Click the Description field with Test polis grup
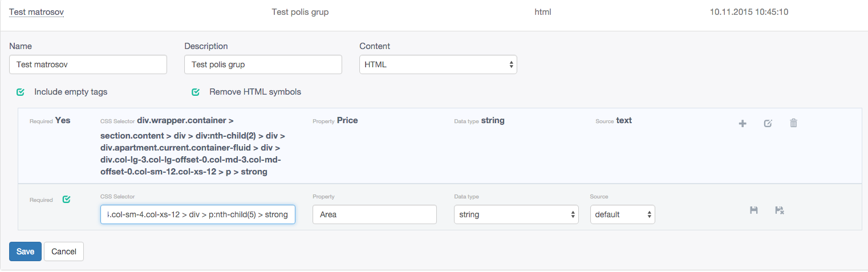Image resolution: width=868 pixels, height=272 pixels. tap(263, 64)
